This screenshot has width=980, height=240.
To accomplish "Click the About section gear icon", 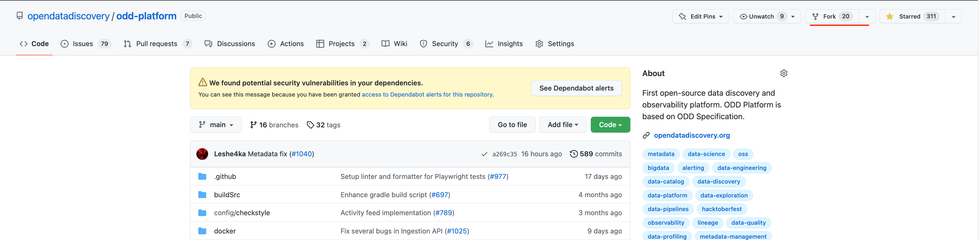I will pos(783,73).
